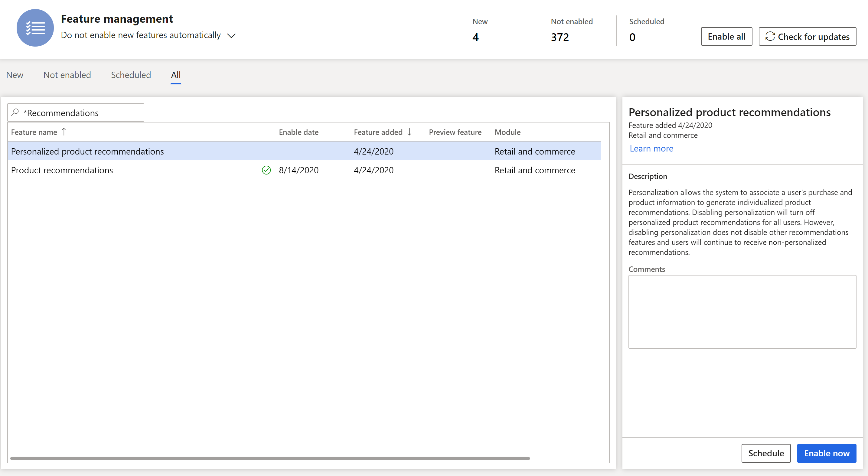Click the Learn more link

click(652, 148)
